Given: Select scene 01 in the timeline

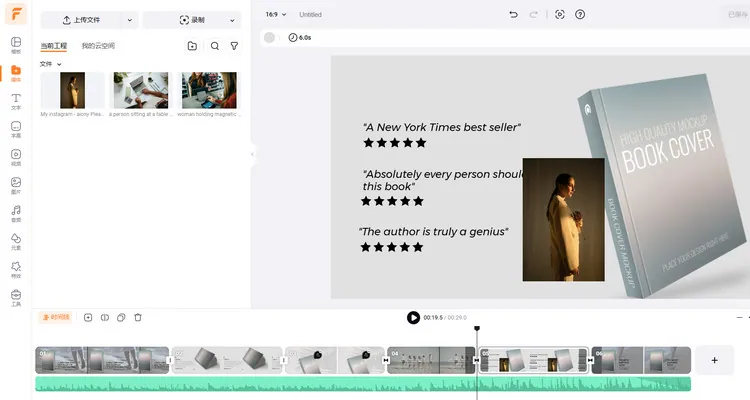Looking at the screenshot, I should coord(102,360).
